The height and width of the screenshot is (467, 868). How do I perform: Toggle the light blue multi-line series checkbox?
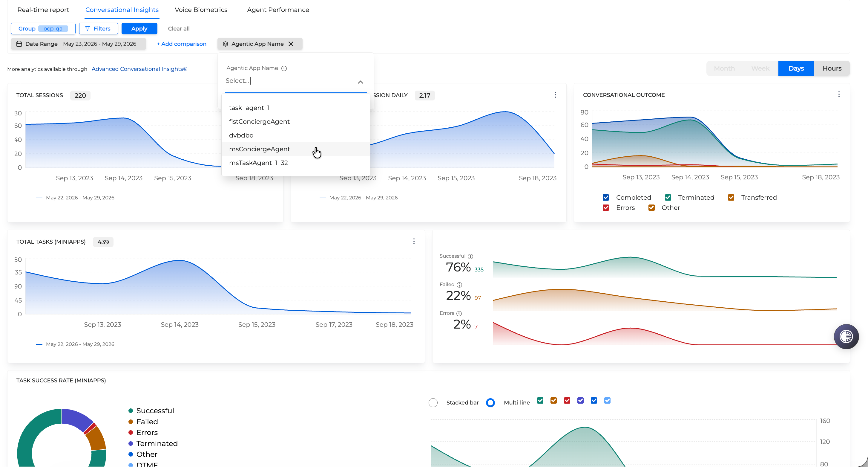tap(608, 400)
